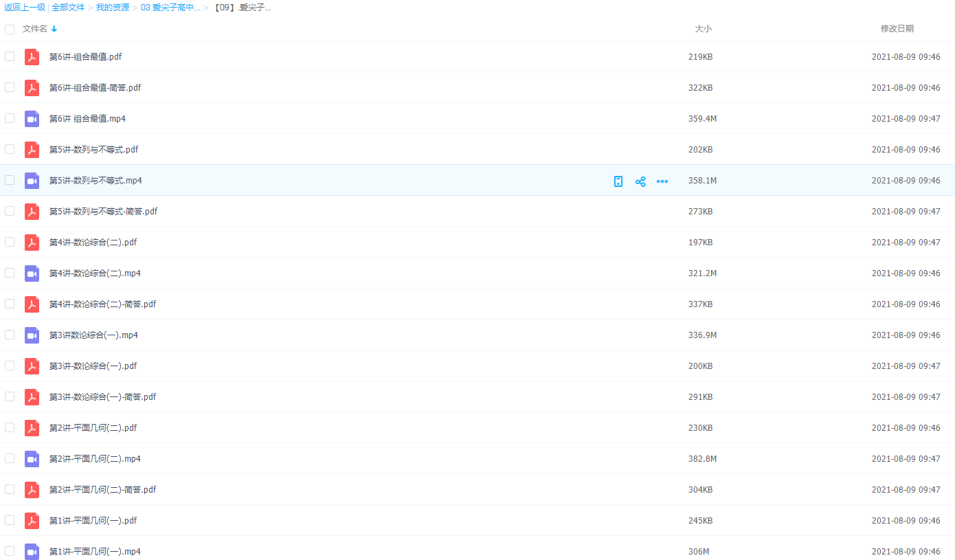Click the video icon for 第4讲-数论综合(二).mp4
This screenshot has height=560, width=955.
32,273
